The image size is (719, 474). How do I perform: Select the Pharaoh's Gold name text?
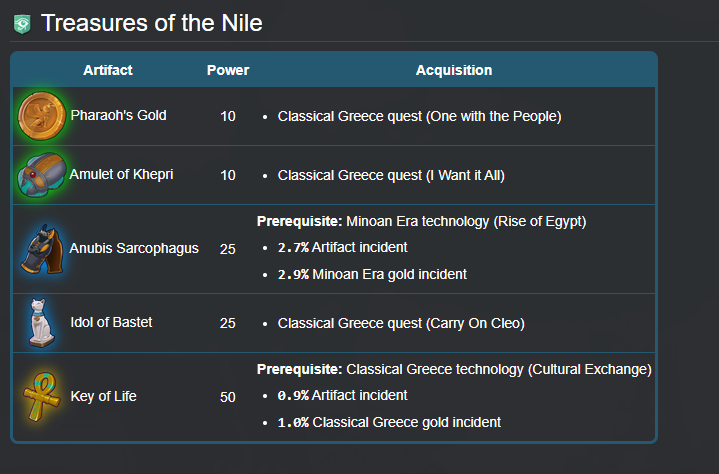click(118, 115)
